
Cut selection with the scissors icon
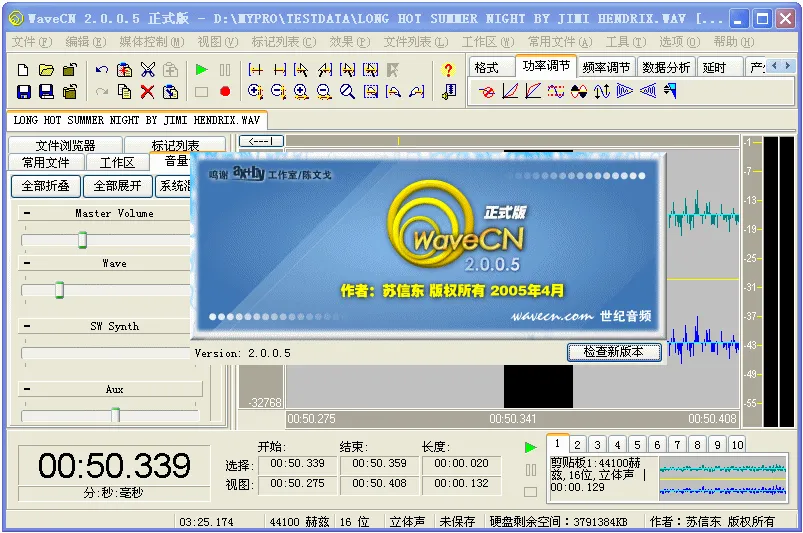click(147, 70)
